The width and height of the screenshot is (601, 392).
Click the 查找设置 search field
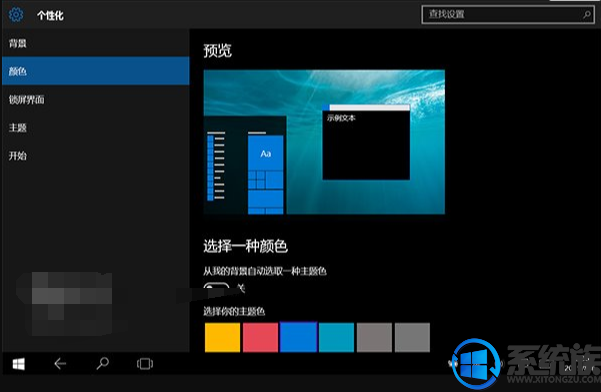(508, 15)
